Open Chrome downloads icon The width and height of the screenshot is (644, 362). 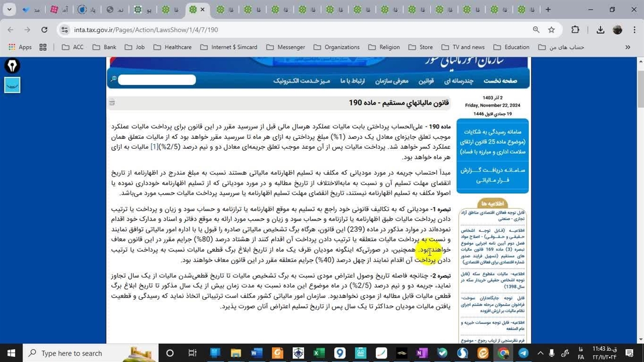coord(600,30)
